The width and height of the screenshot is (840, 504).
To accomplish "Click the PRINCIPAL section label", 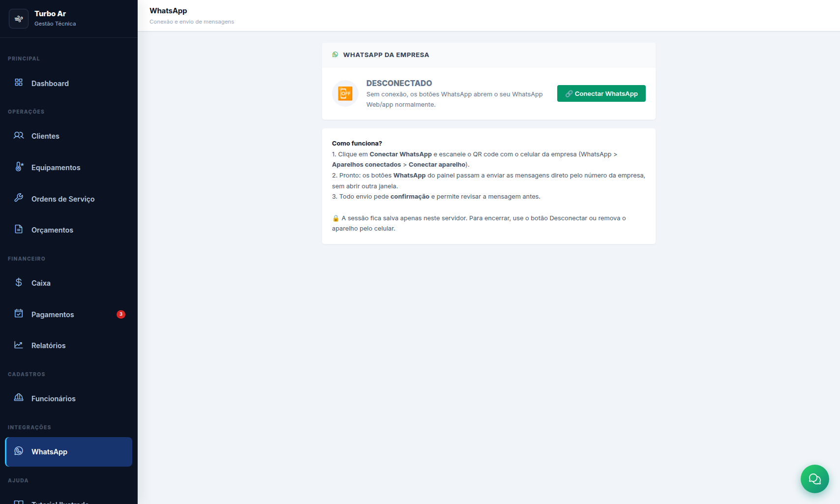I will coord(24,59).
